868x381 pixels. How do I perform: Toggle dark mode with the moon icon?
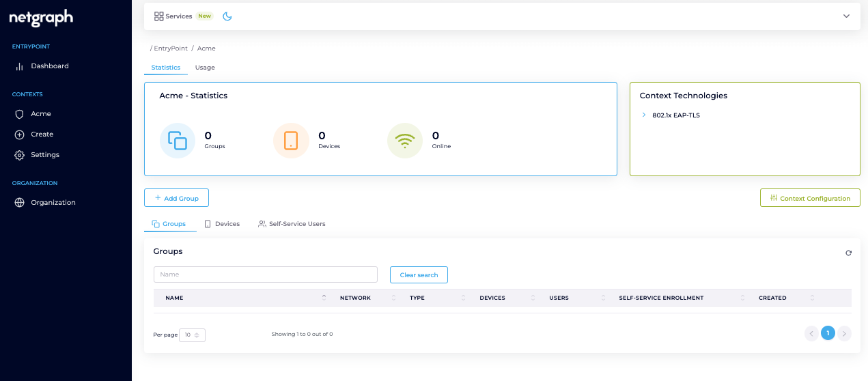[x=227, y=16]
